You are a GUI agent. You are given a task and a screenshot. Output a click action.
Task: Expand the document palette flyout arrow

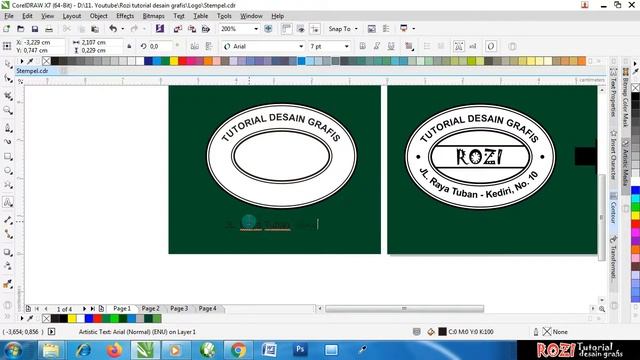click(22, 318)
